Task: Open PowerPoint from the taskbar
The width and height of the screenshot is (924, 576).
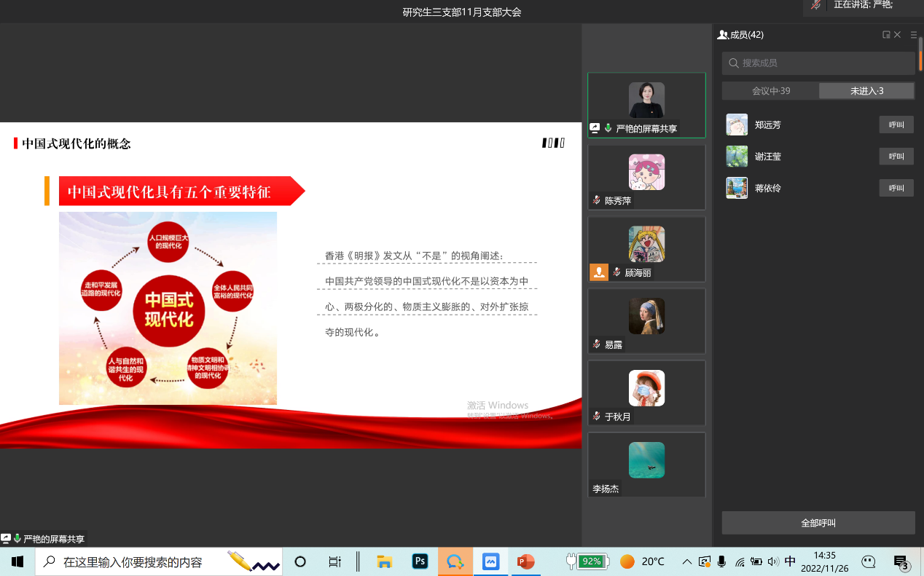Action: (x=525, y=561)
